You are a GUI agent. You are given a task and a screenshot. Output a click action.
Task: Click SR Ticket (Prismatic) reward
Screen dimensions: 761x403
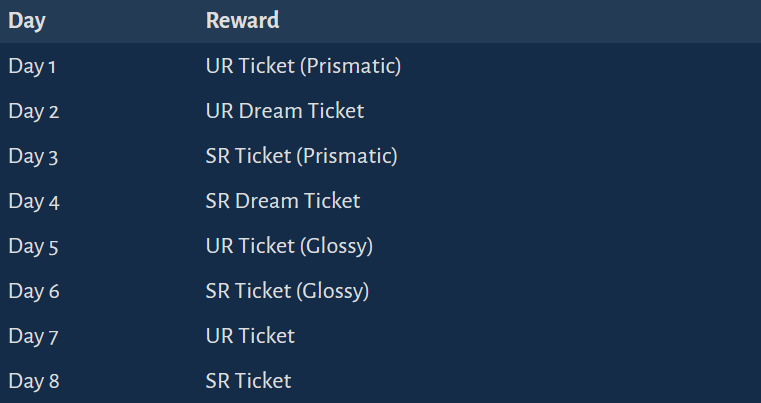point(301,156)
